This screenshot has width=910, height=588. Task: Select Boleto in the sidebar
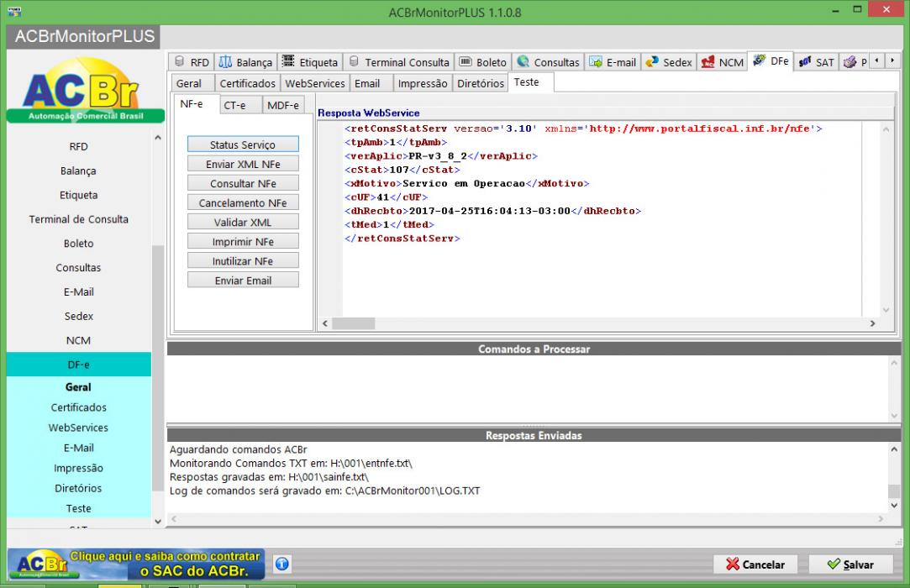[79, 244]
